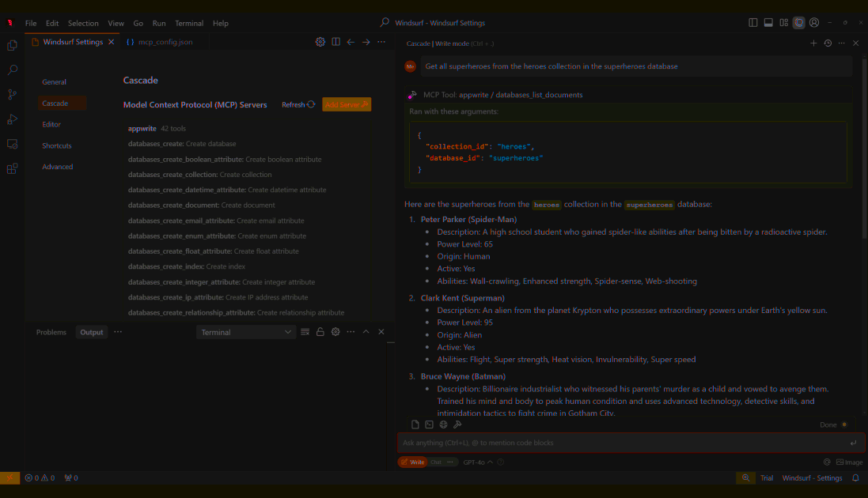Open the Terminal menu
The image size is (868, 498).
[188, 23]
